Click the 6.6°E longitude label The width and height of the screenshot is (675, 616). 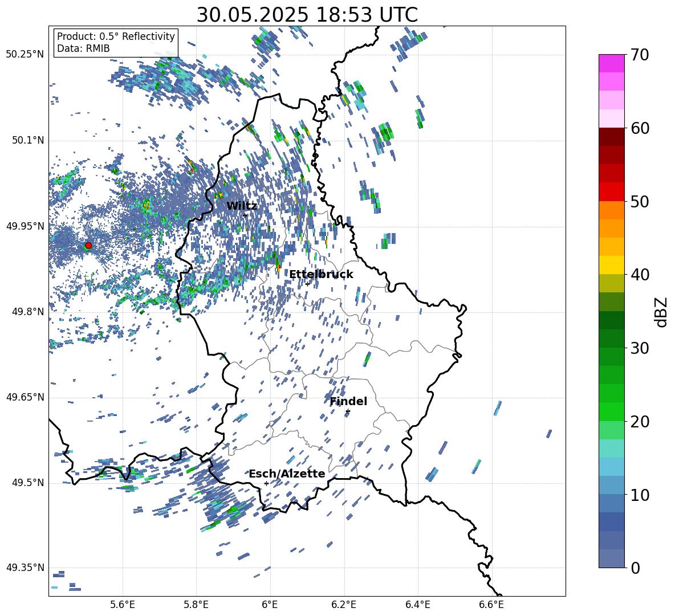click(491, 605)
